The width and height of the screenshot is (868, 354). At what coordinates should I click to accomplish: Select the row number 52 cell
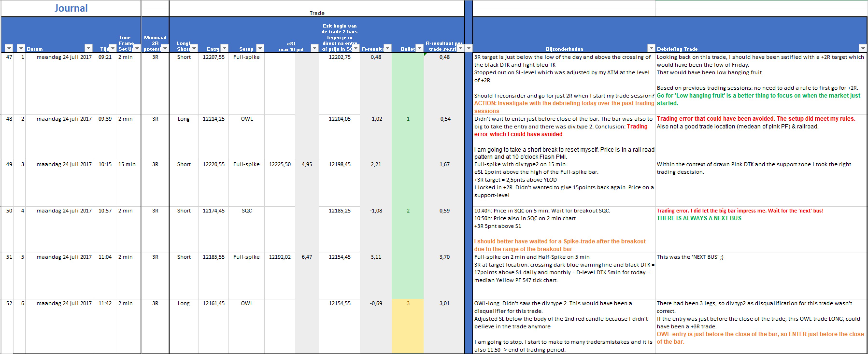[x=7, y=326]
